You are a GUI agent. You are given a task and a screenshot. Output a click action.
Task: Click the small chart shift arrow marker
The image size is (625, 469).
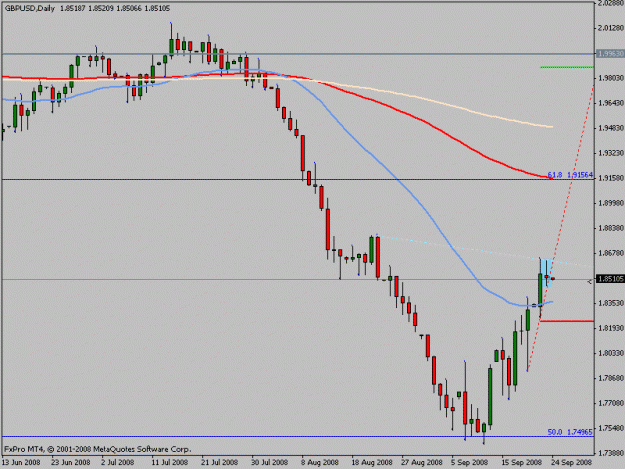click(x=590, y=282)
